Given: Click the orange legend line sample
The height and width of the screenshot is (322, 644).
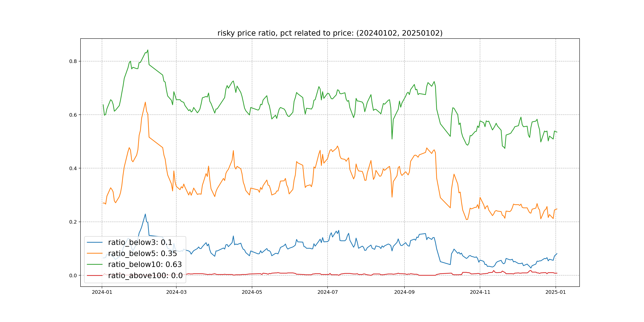Looking at the screenshot, I should (94, 253).
